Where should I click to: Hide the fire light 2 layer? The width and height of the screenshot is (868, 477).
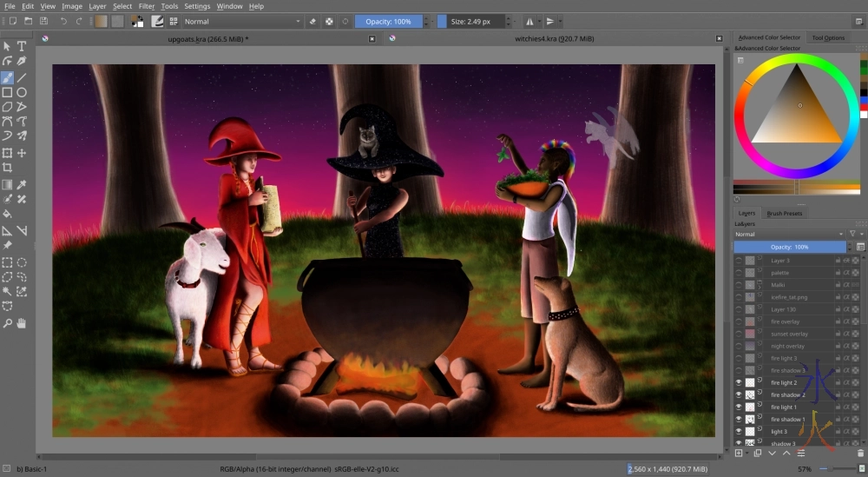[740, 382]
